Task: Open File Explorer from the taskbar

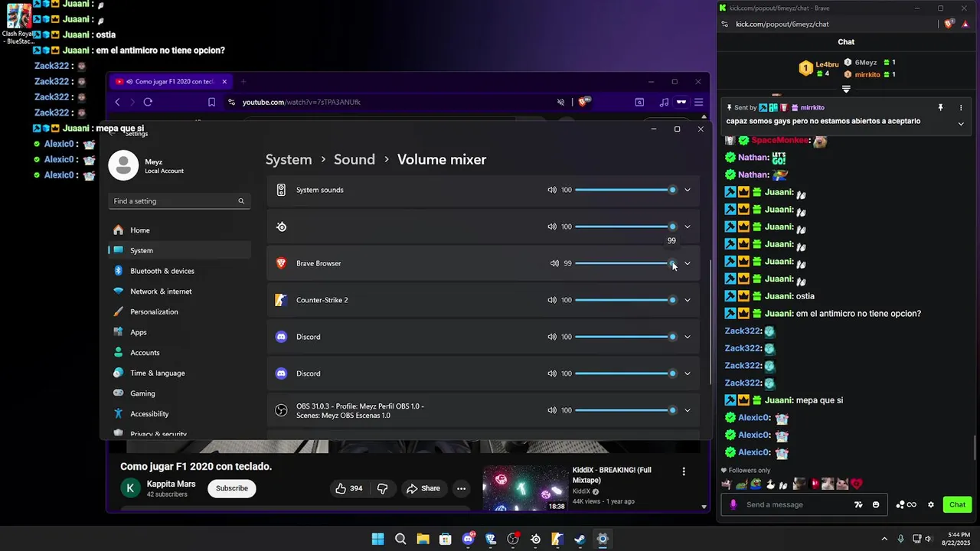Action: click(x=423, y=539)
